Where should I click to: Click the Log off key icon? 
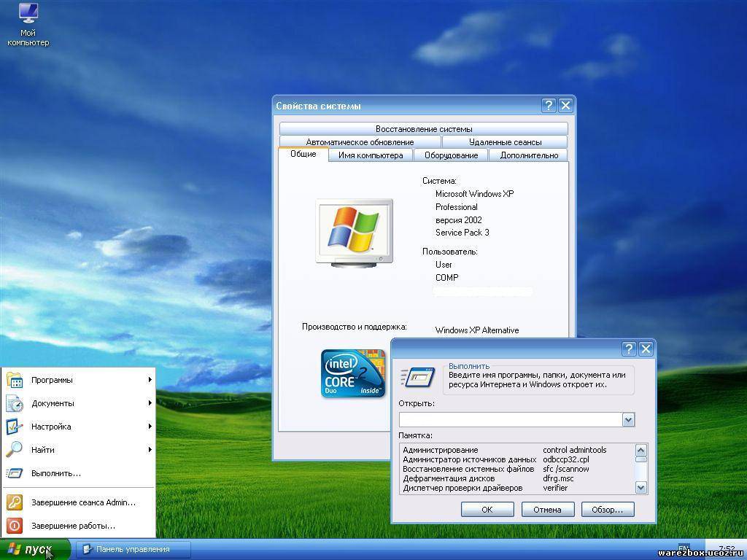click(15, 502)
